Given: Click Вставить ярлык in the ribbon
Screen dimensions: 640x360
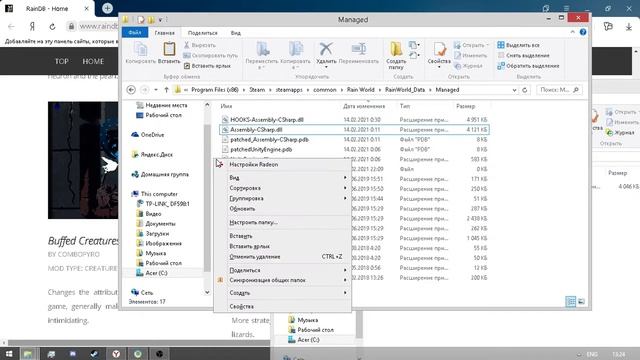Looking at the screenshot, I should (207, 66).
